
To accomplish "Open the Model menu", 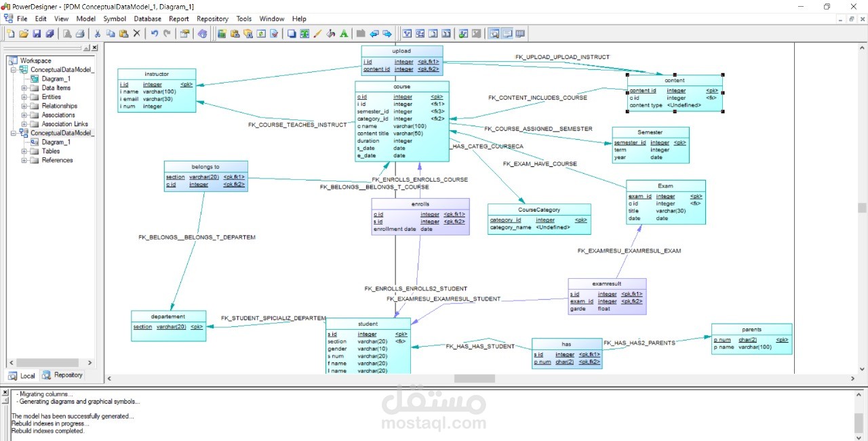I will pyautogui.click(x=86, y=19).
